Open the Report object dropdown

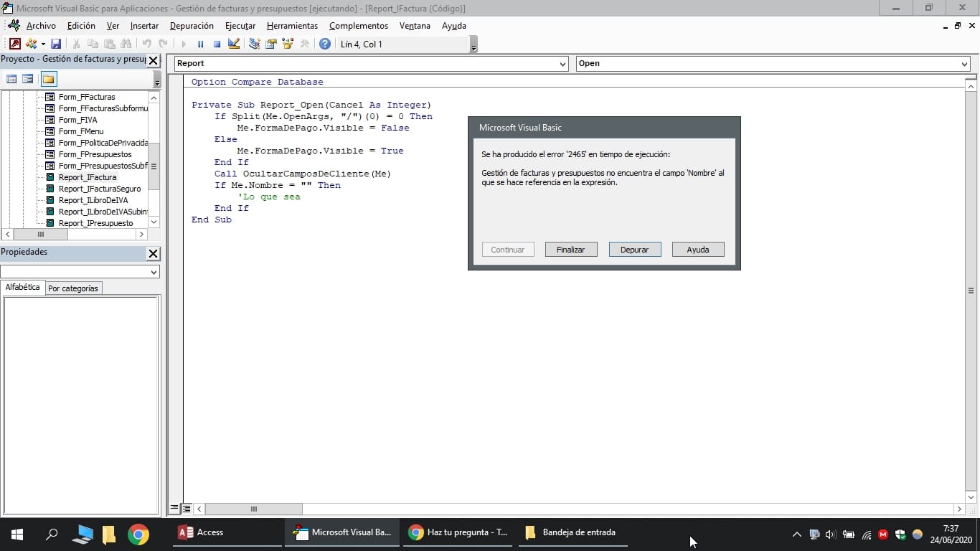click(x=562, y=64)
